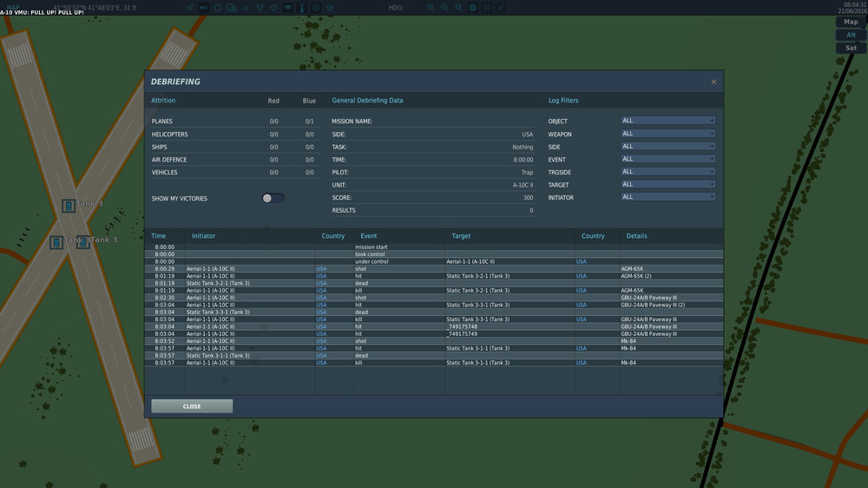Viewport: 868px width, 488px height.
Task: Switch to Alt view mode
Action: [x=851, y=35]
